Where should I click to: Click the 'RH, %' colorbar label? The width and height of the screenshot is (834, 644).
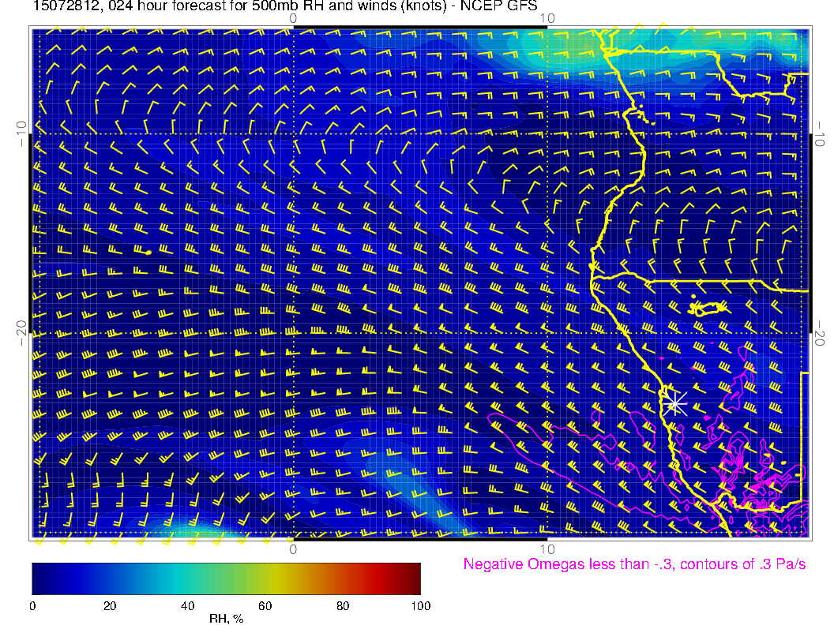point(226,619)
